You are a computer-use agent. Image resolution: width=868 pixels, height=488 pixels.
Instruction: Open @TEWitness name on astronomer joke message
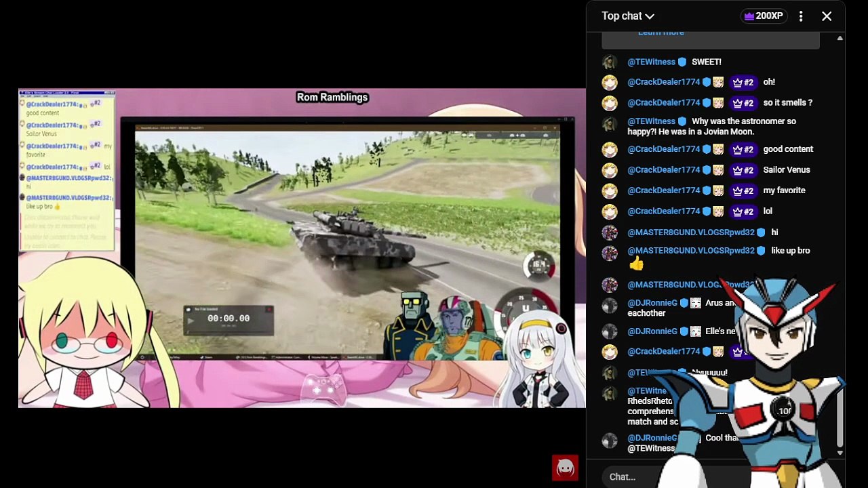[651, 121]
